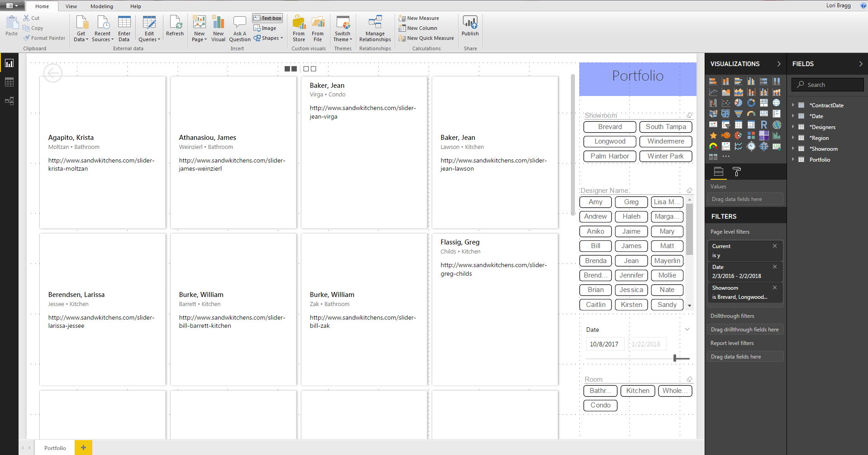Toggle the Condo room slicer
Image resolution: width=868 pixels, height=455 pixels.
(601, 405)
